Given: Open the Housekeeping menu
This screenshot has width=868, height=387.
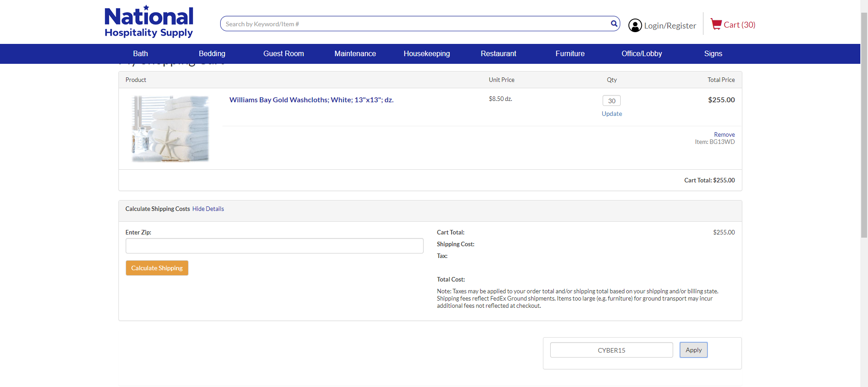Looking at the screenshot, I should pos(427,53).
